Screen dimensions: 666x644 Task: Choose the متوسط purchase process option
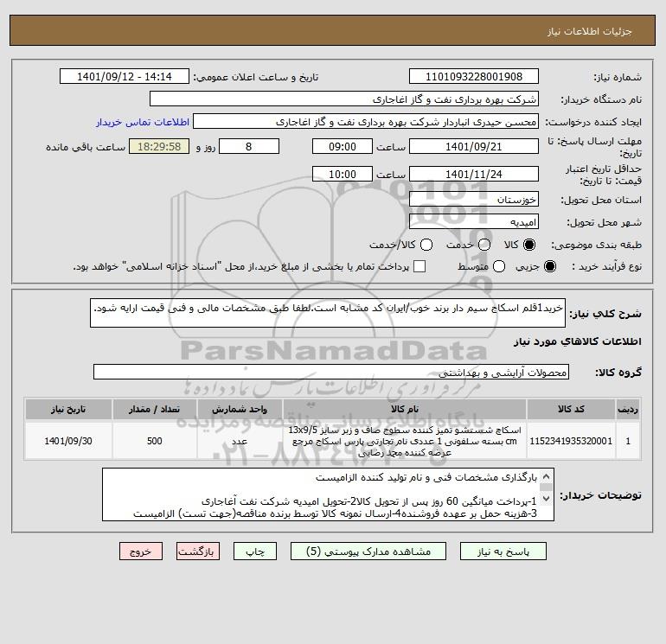click(499, 266)
